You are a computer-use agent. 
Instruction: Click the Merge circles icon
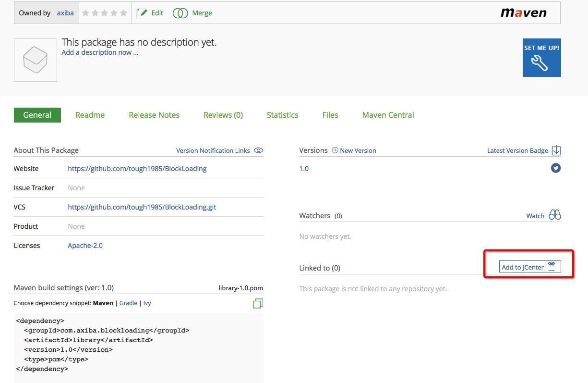coord(180,13)
